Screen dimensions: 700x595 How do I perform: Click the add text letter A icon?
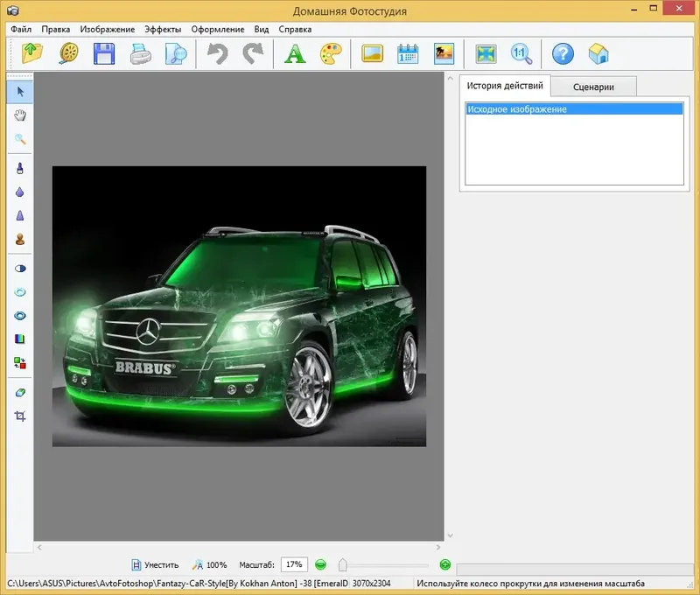click(296, 53)
